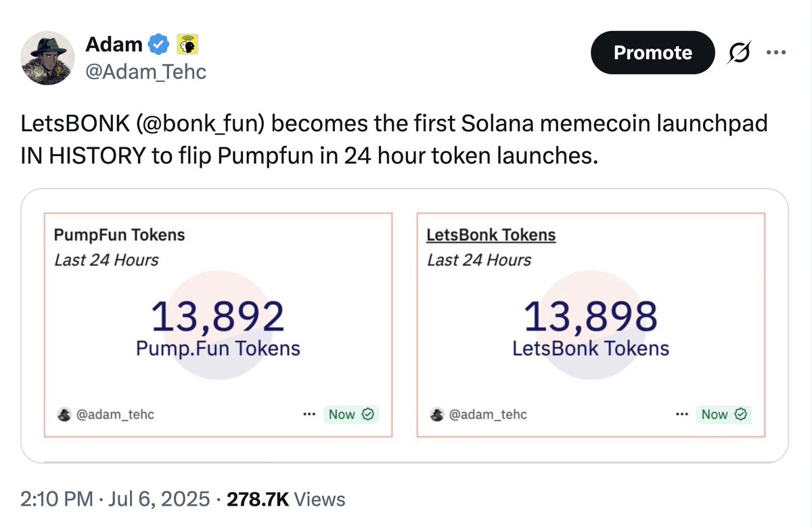Click the small avatar in the PumpFun card footer
Viewport: 812px width, 528px height.
[x=64, y=414]
